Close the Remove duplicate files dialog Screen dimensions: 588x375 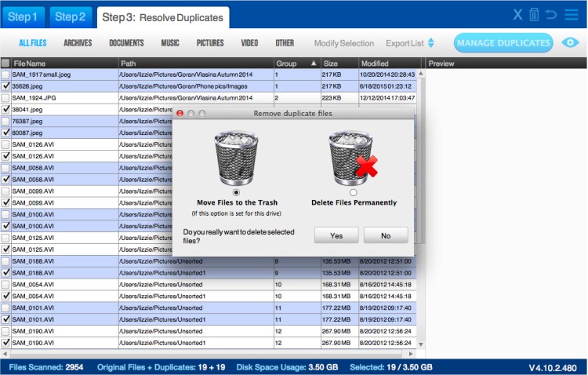(180, 114)
